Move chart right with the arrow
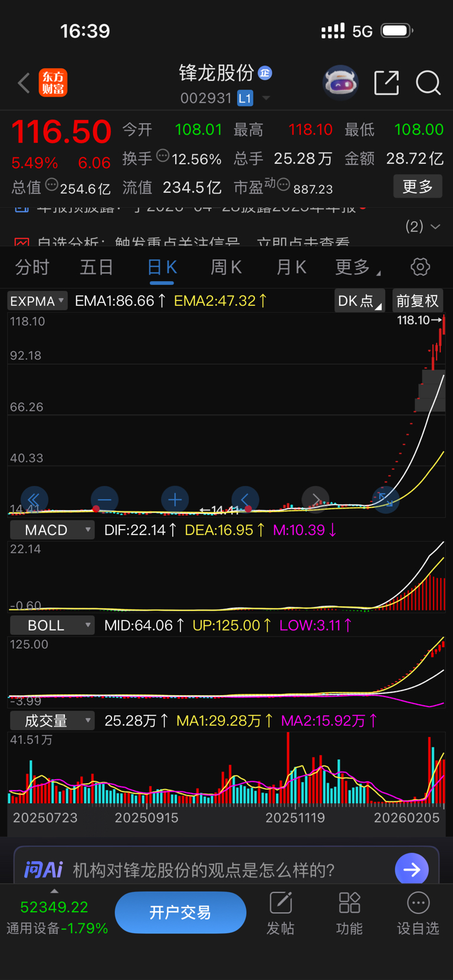Image resolution: width=453 pixels, height=980 pixels. [316, 500]
